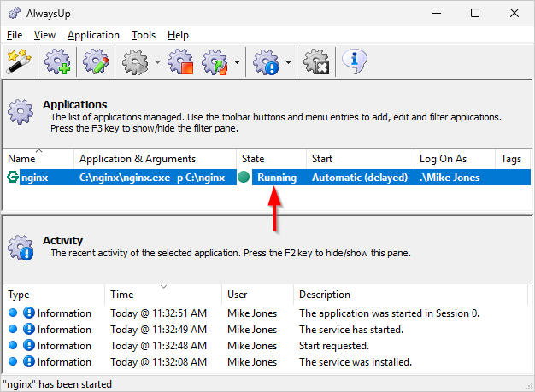The image size is (535, 392).
Task: Sort activity by Time column header
Action: pos(163,294)
